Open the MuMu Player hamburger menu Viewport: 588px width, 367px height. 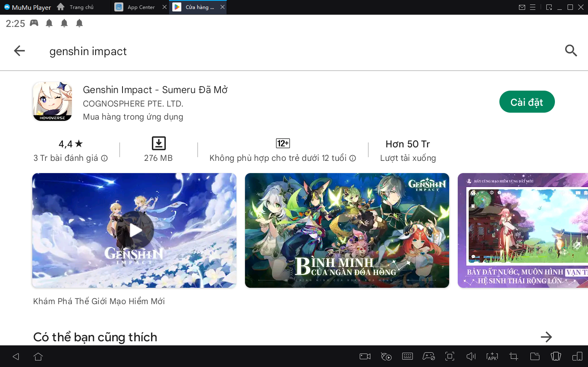pos(532,7)
